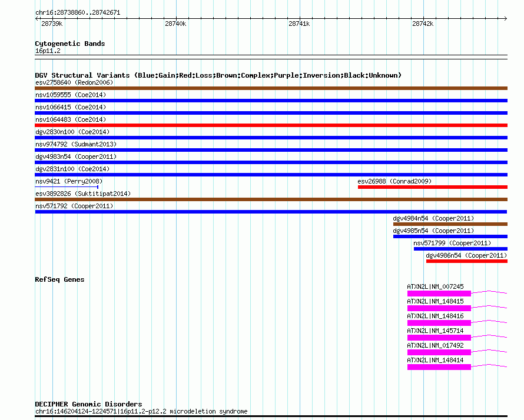The width and height of the screenshot is (524, 420).
Task: Click the dgv4983n54 (Cooper2011) variant label
Action: (x=76, y=156)
